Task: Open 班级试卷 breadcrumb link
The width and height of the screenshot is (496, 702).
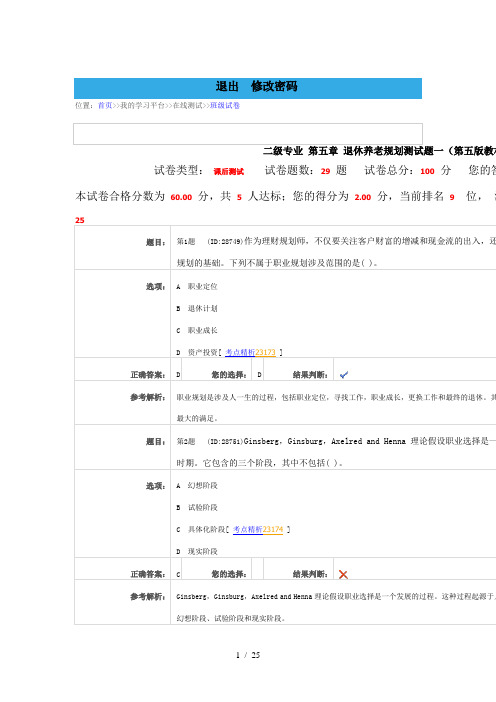Action: (225, 106)
